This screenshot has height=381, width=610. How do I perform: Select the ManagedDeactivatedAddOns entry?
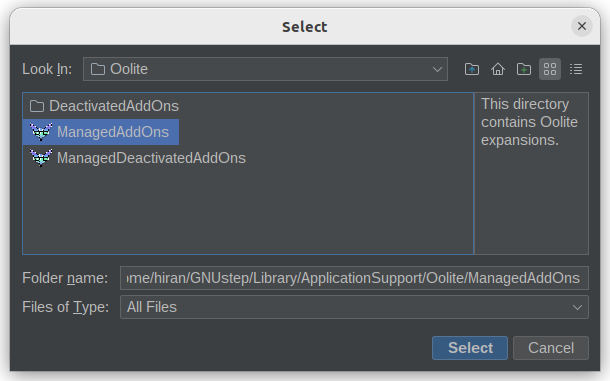pyautogui.click(x=138, y=158)
